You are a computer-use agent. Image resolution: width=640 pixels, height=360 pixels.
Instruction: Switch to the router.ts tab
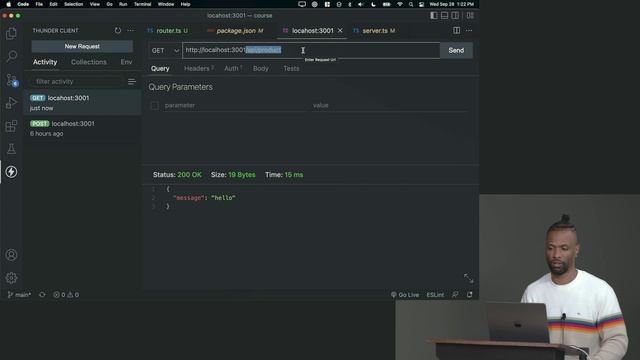tap(168, 31)
